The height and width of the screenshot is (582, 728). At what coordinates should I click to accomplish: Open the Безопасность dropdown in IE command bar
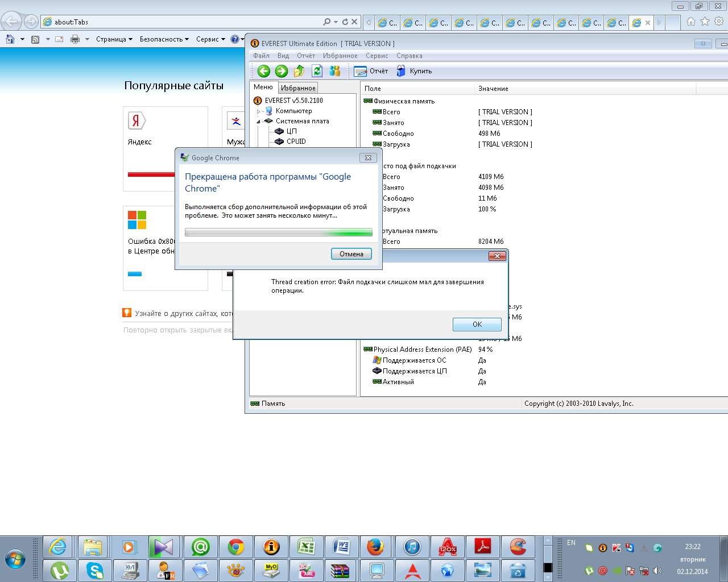coord(164,39)
